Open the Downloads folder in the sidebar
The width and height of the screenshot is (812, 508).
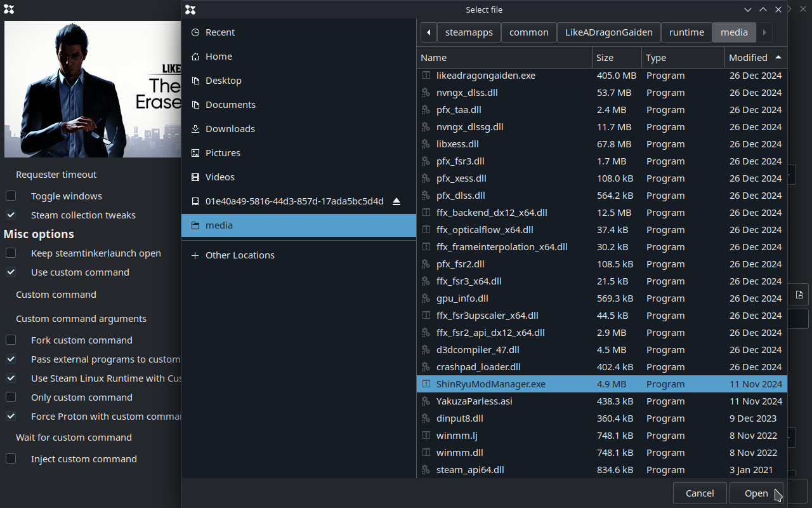coord(299,129)
